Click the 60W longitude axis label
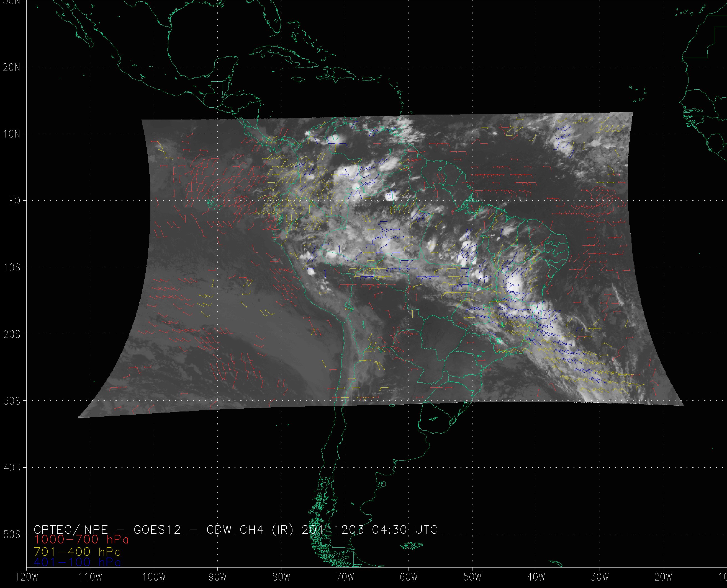Viewport: 727px width, 588px height. [409, 577]
